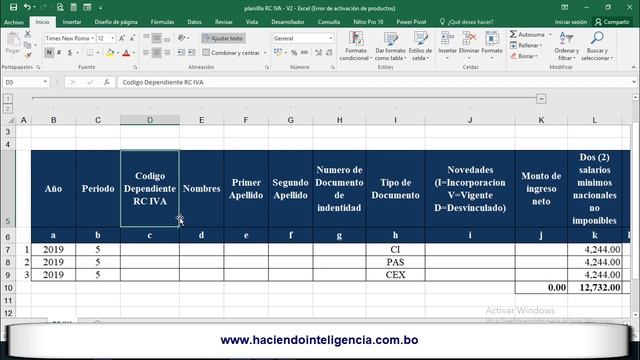Decrease font size with the small A
This screenshot has width=640, height=360.
[132, 38]
